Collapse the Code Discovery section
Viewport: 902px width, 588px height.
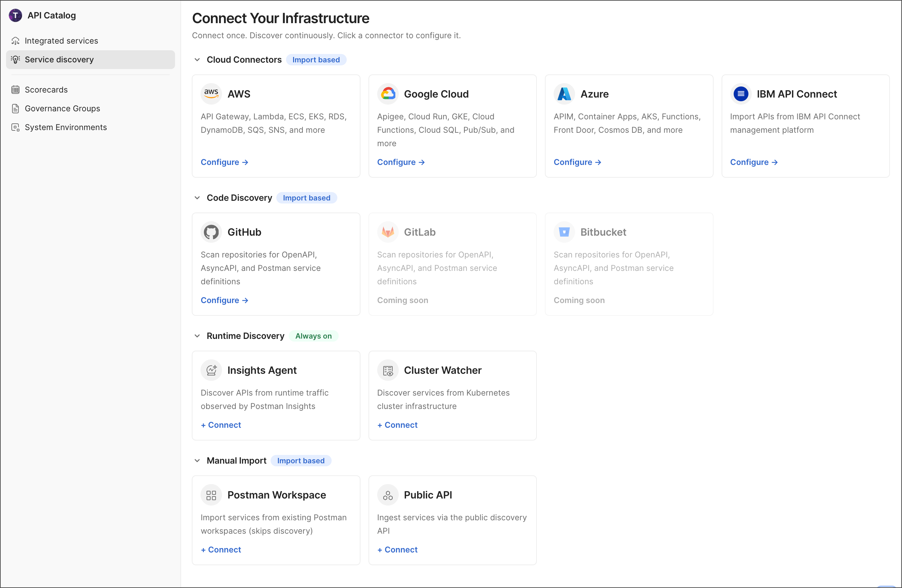[197, 198]
